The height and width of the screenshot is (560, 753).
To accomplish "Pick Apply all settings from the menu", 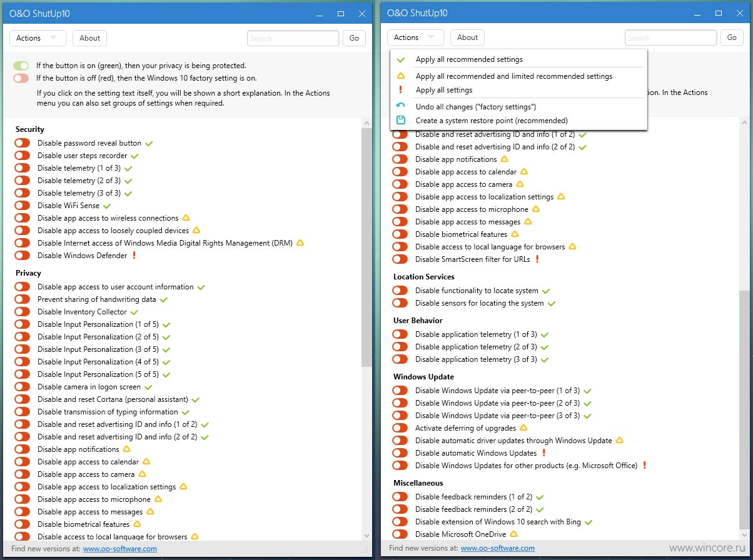I will coord(518,90).
